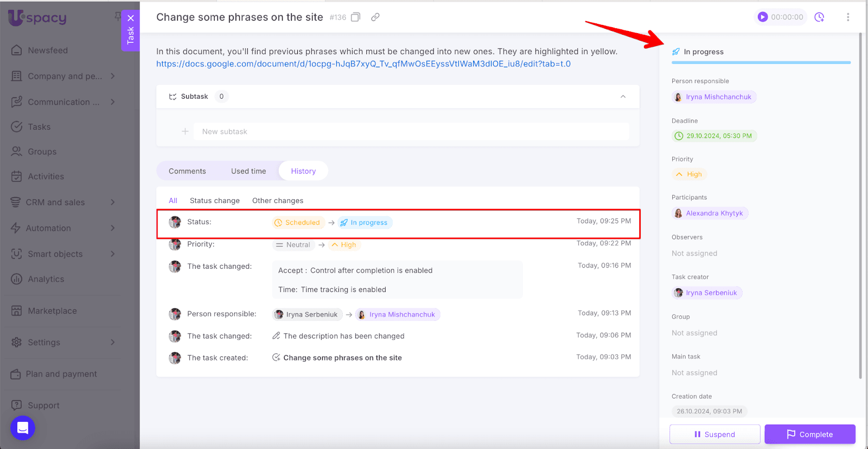Click the Suspend button

click(714, 434)
